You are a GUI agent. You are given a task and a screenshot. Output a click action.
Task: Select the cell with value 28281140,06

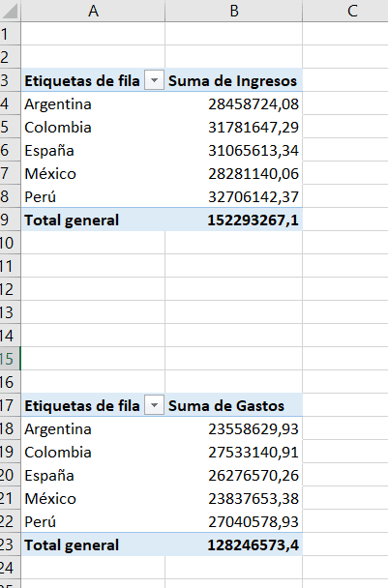point(234,174)
